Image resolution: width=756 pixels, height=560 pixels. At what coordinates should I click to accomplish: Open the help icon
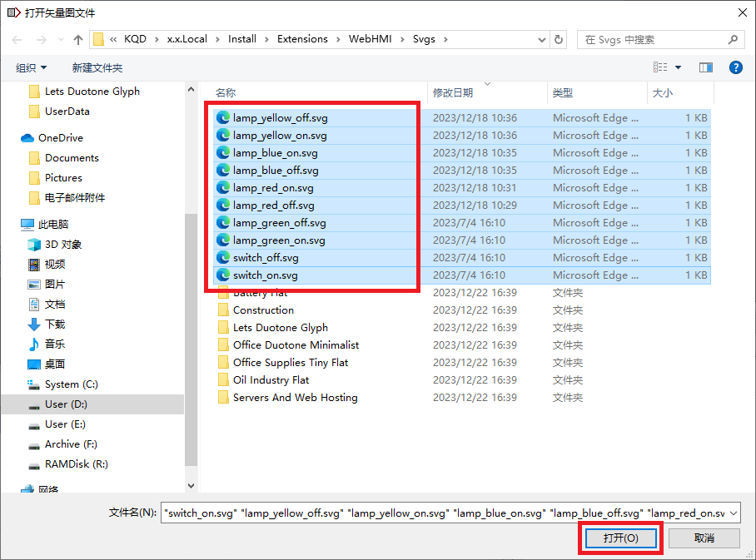pos(736,67)
